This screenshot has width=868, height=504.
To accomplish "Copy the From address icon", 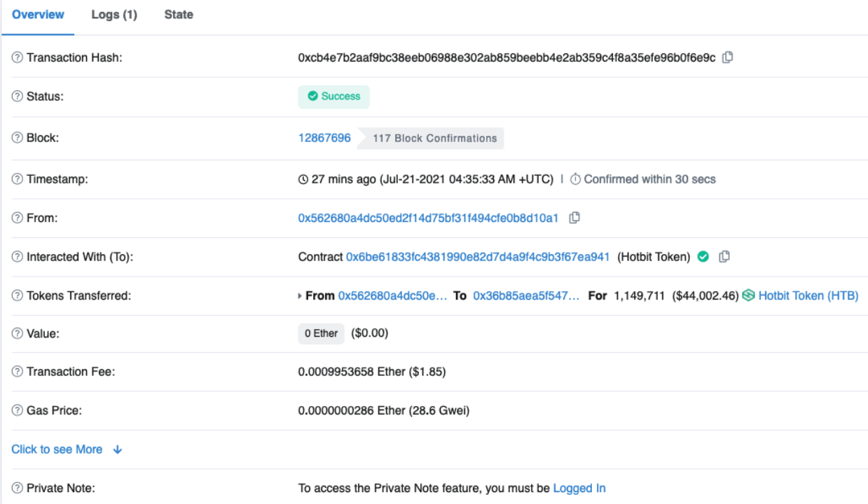I will click(x=574, y=218).
